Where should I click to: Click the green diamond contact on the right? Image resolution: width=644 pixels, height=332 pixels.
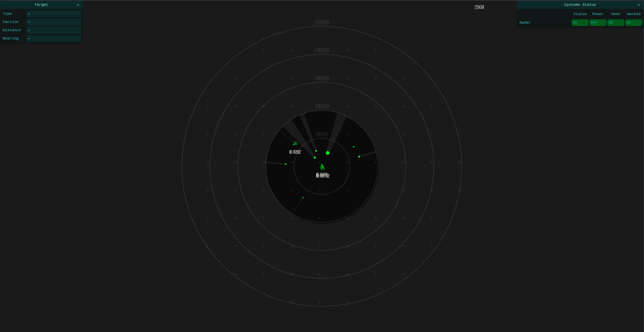click(359, 157)
